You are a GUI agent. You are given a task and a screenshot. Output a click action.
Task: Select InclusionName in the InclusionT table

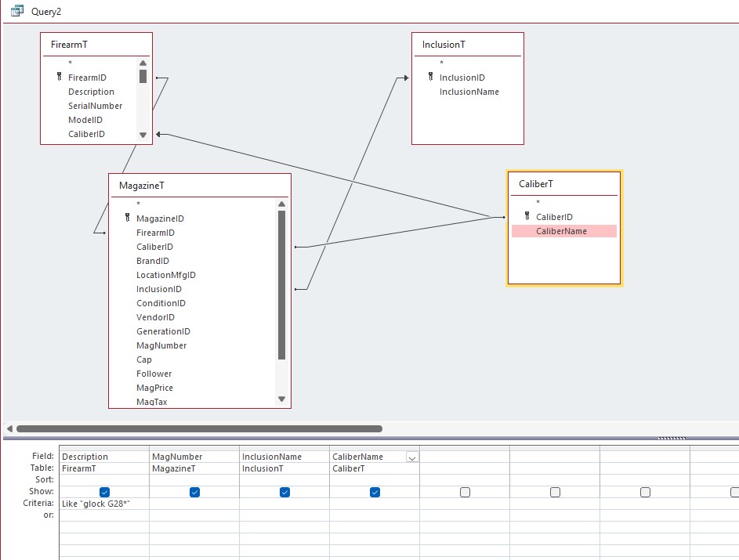pyautogui.click(x=469, y=92)
